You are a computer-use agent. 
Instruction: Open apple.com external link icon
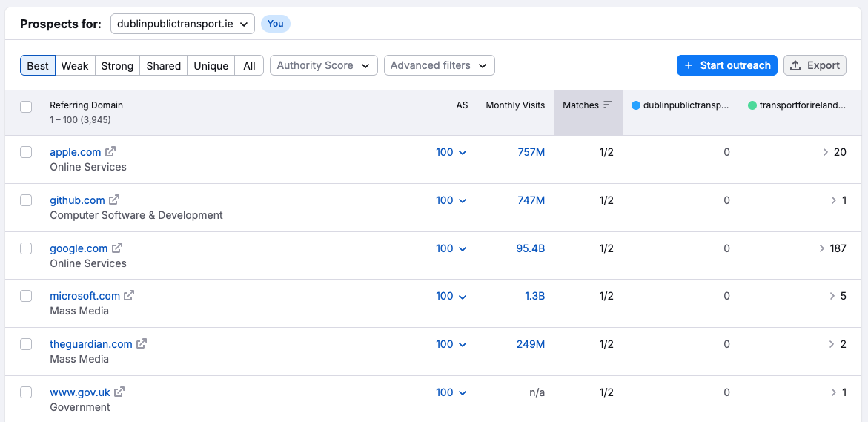[x=110, y=151]
